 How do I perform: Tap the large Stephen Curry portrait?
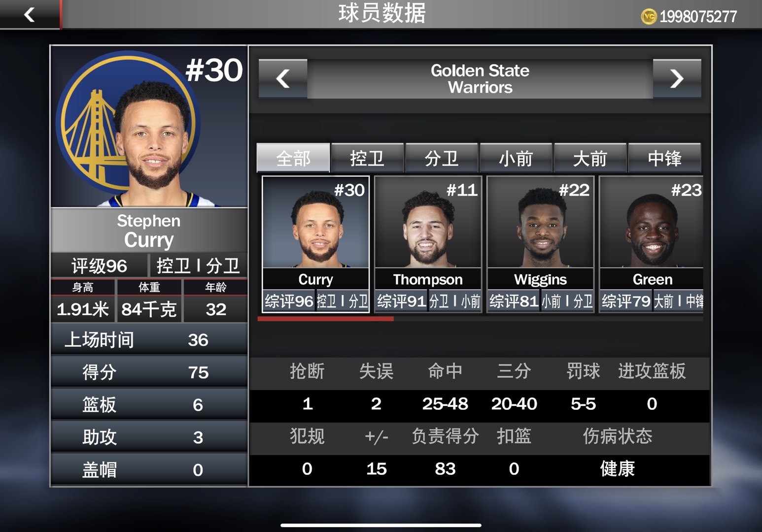pyautogui.click(x=149, y=127)
